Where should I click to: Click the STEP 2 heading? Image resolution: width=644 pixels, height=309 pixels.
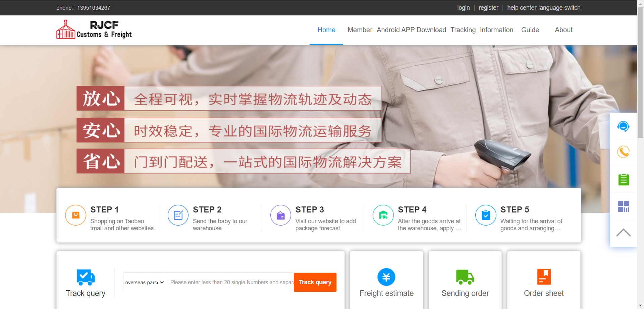pos(207,209)
